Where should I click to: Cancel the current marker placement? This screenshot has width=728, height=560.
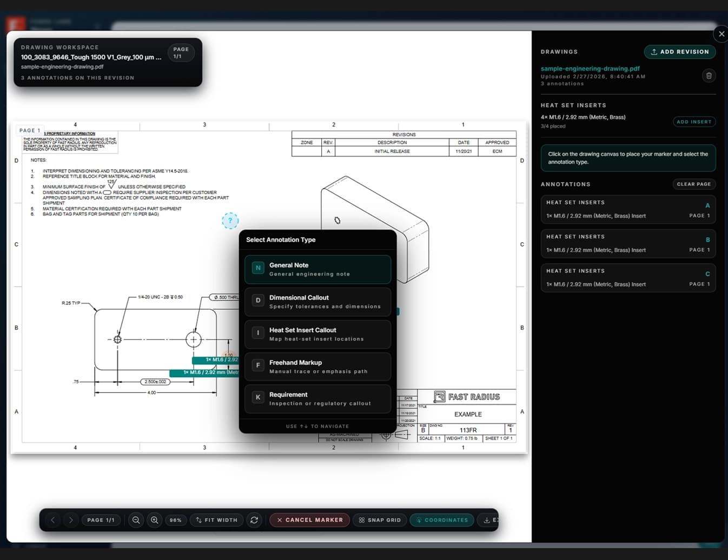(309, 519)
